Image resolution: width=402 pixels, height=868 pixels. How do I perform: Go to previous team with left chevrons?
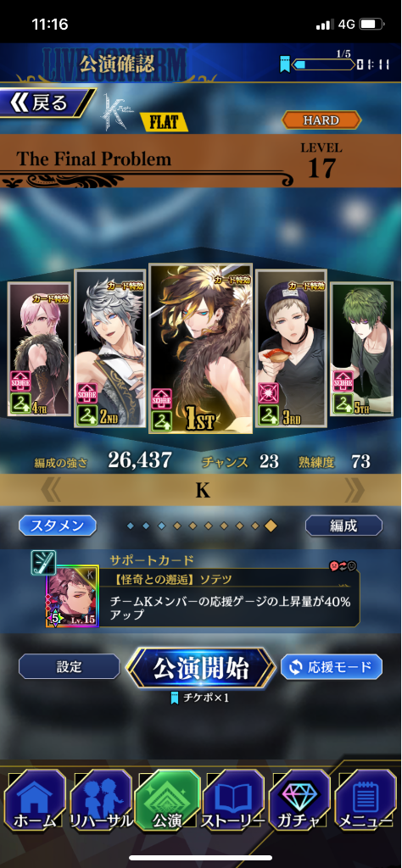51,490
